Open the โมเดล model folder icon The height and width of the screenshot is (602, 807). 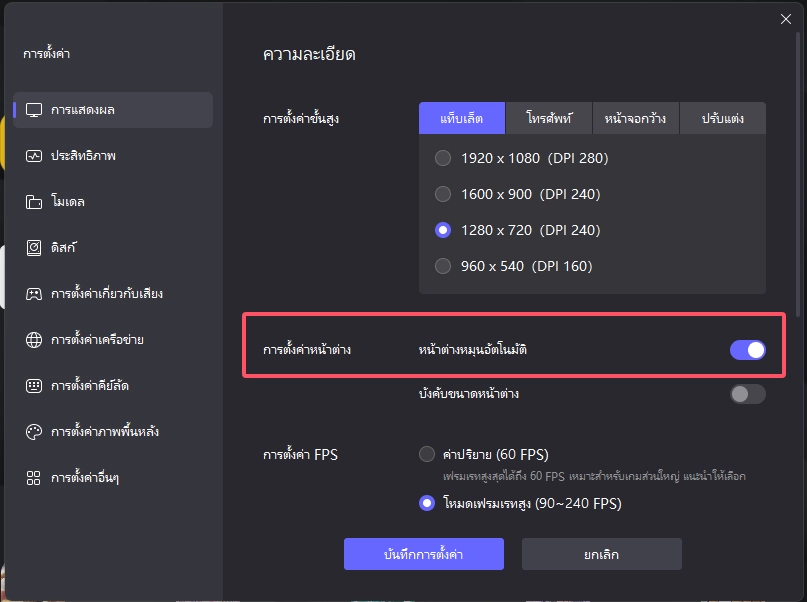pyautogui.click(x=34, y=202)
